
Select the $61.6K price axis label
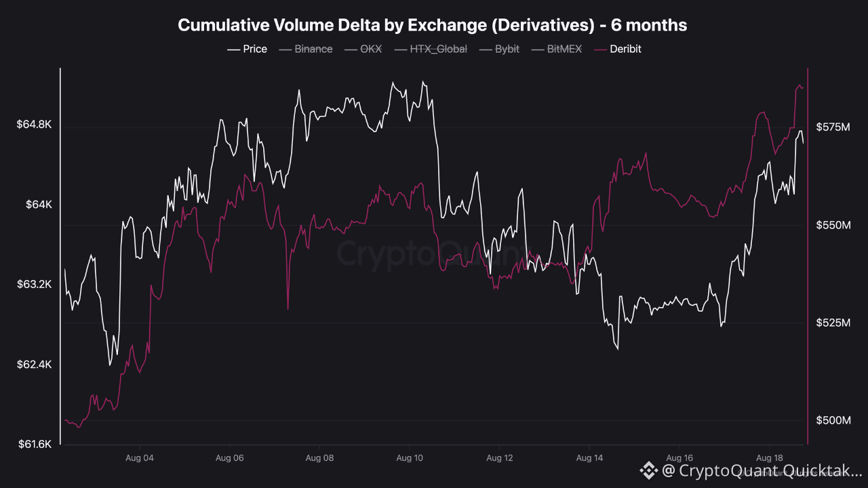point(34,445)
